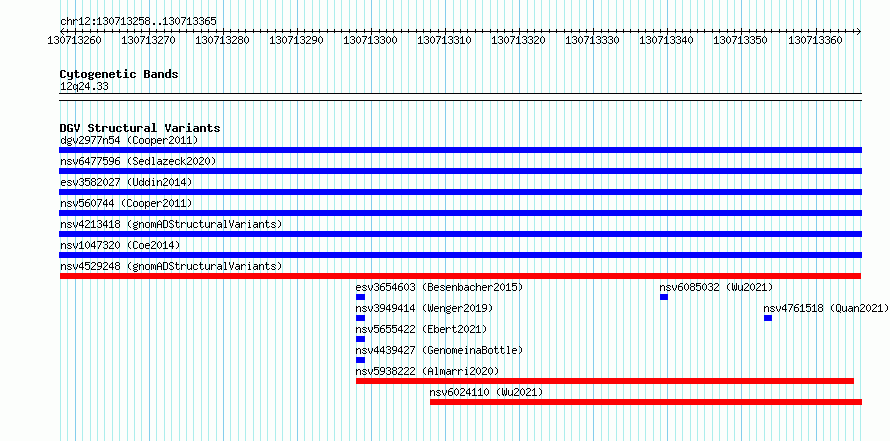Click ruler position 130713330

pyautogui.click(x=593, y=40)
